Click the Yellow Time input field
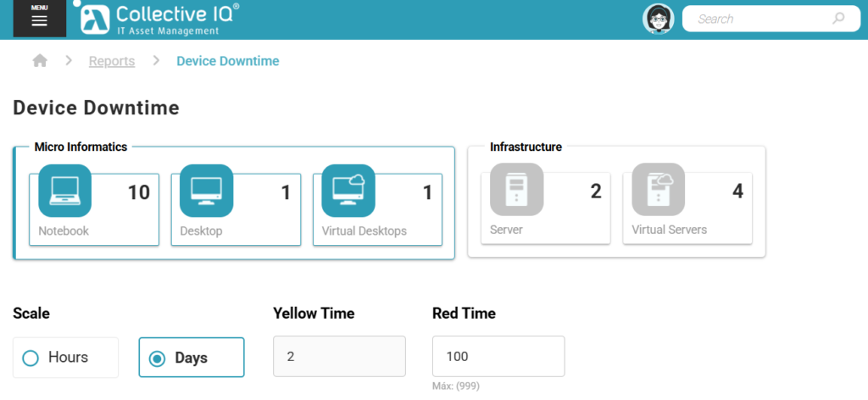868x400 pixels. [x=339, y=357]
